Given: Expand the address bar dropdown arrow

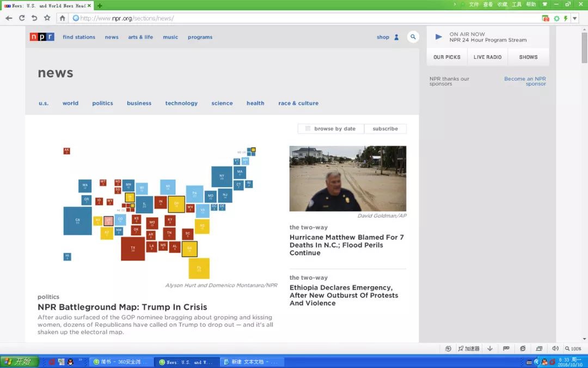Looking at the screenshot, I should click(574, 18).
